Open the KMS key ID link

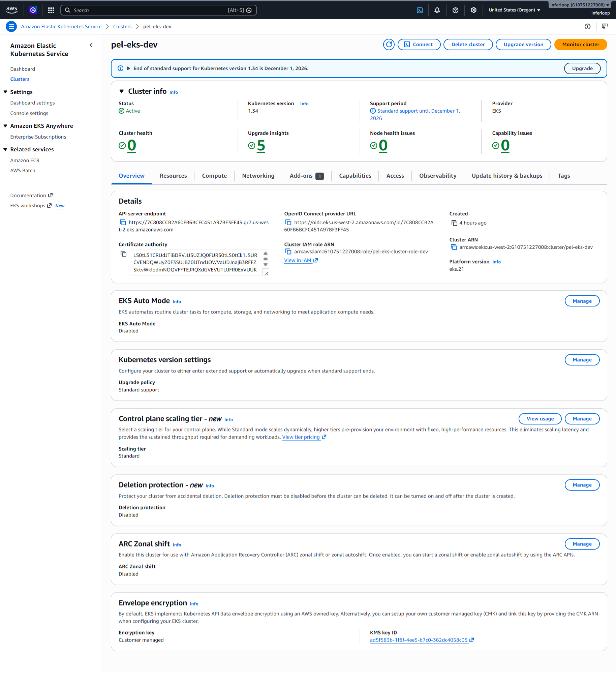[421, 640]
